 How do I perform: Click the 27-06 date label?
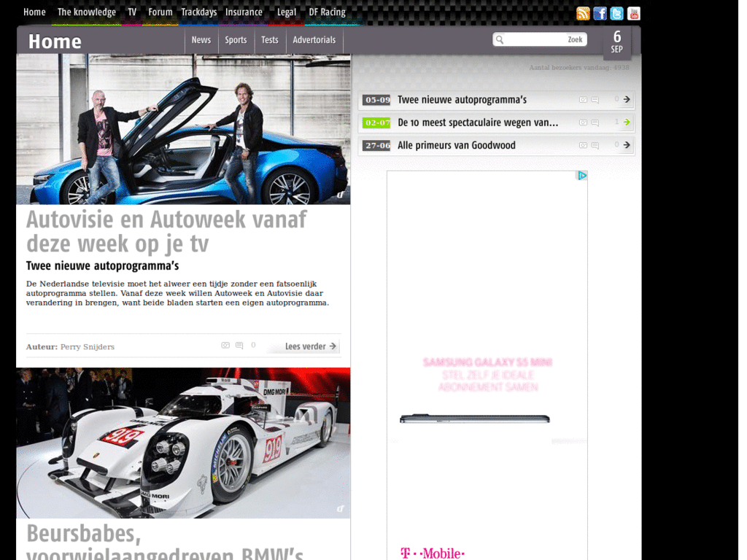tap(376, 145)
